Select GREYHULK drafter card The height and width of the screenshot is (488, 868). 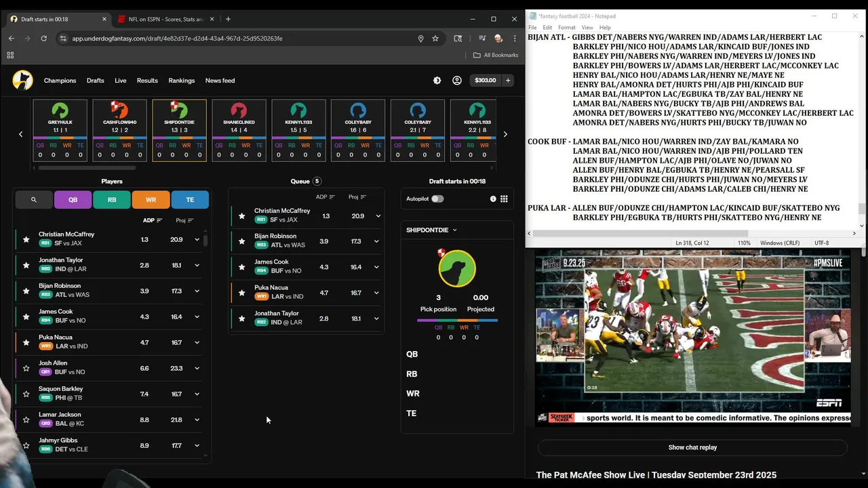pos(60,130)
